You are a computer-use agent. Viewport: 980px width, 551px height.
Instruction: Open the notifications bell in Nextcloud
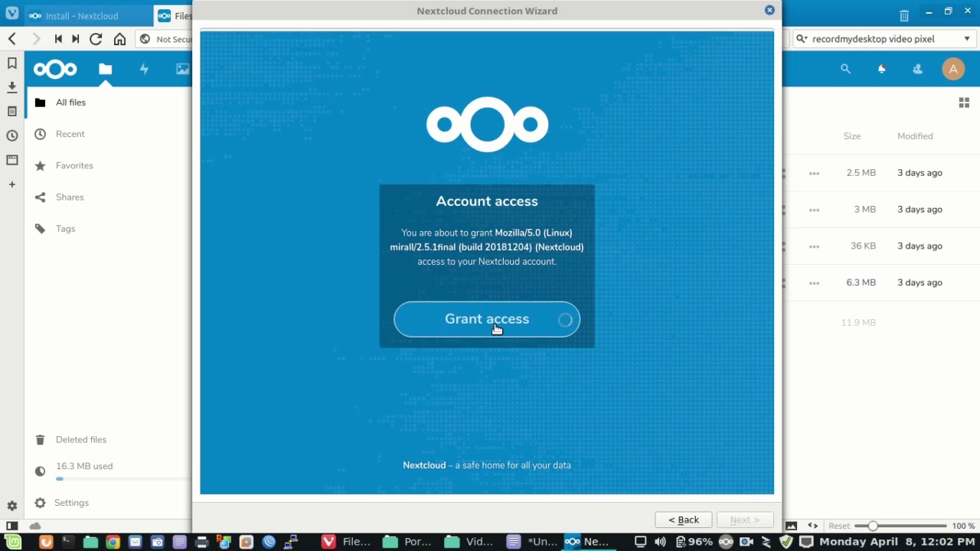(881, 69)
